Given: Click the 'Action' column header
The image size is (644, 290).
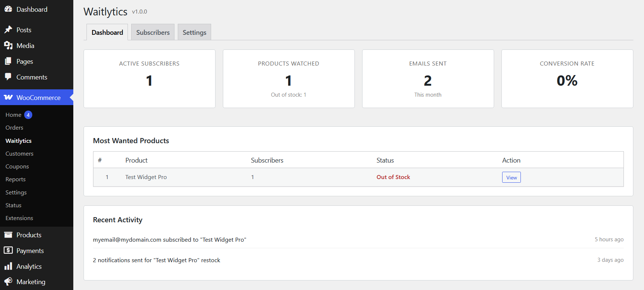Looking at the screenshot, I should pyautogui.click(x=511, y=160).
